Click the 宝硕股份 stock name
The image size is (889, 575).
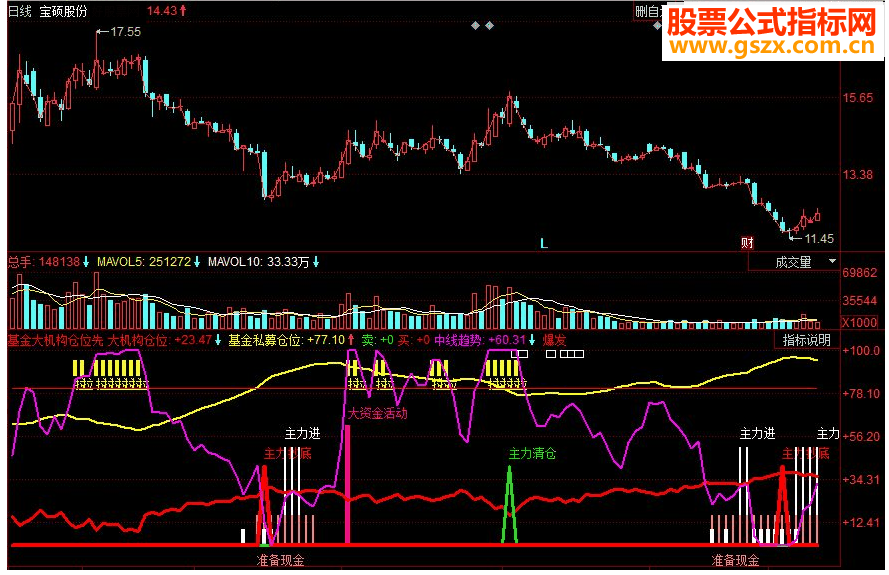coord(64,11)
